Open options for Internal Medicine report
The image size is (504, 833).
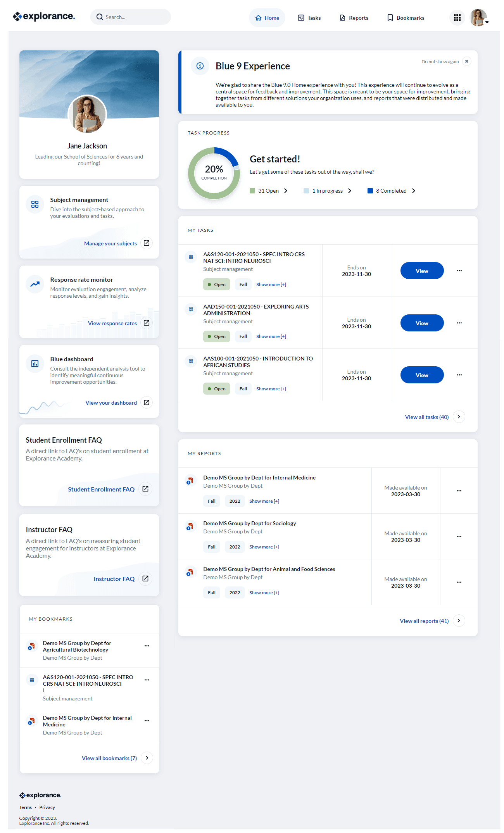459,491
